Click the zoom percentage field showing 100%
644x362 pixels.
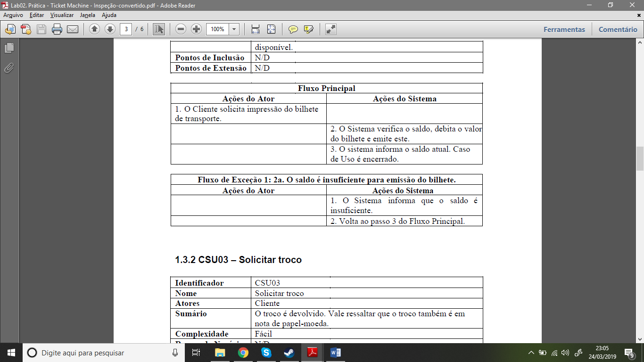218,29
